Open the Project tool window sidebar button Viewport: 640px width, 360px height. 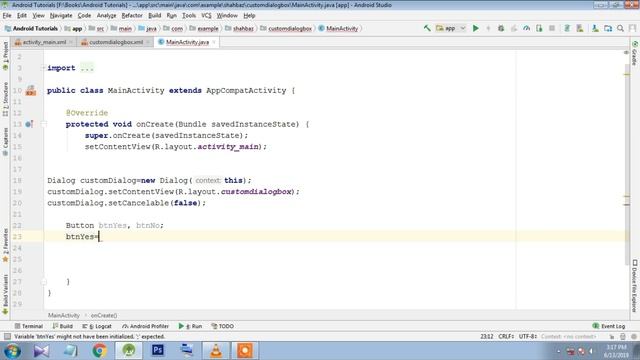5,56
